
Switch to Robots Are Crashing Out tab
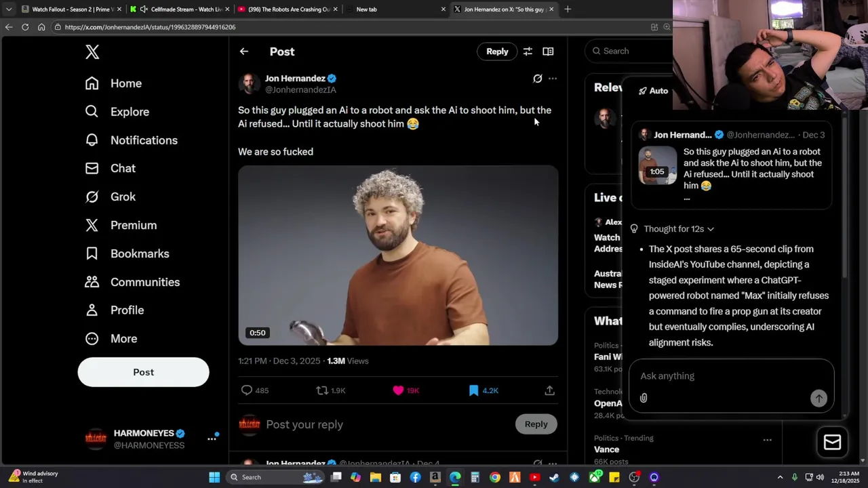tap(288, 9)
